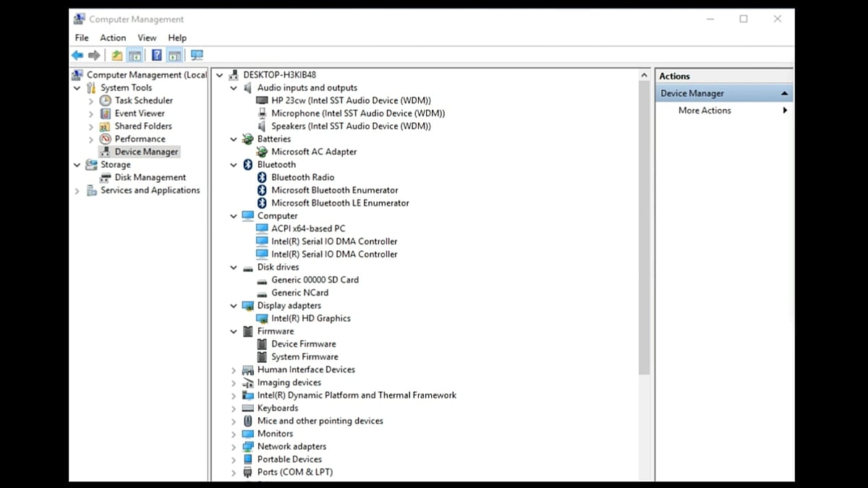Expand Services and Applications node
This screenshot has height=488, width=868.
coord(77,191)
